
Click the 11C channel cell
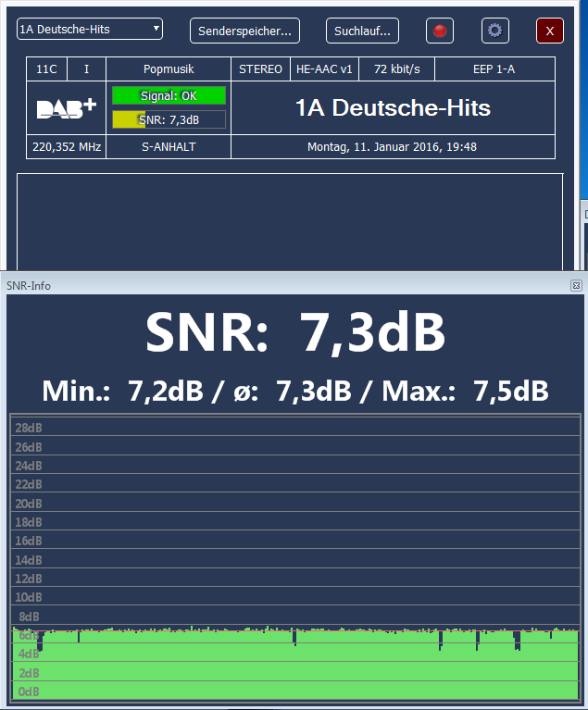point(46,69)
